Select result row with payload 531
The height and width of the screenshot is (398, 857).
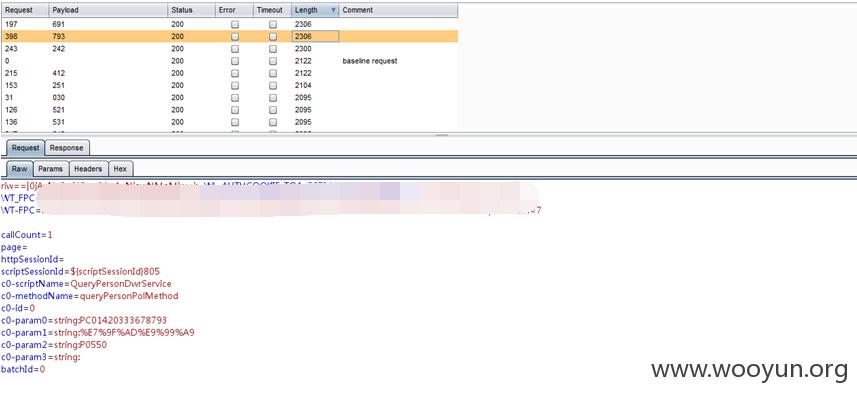(230, 122)
